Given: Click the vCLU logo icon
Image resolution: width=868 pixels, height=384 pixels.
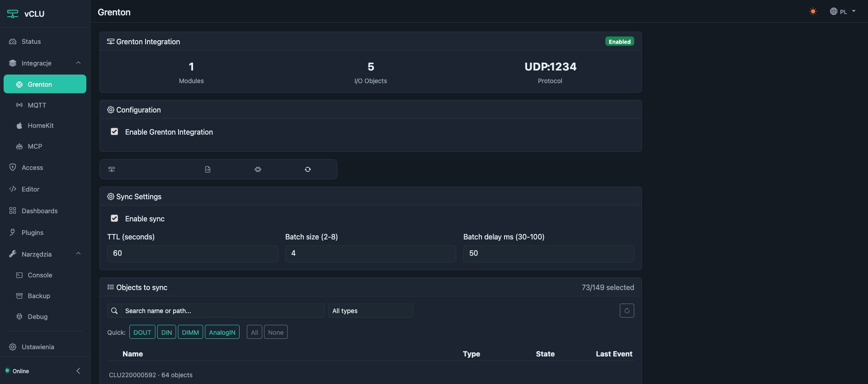Looking at the screenshot, I should 13,14.
